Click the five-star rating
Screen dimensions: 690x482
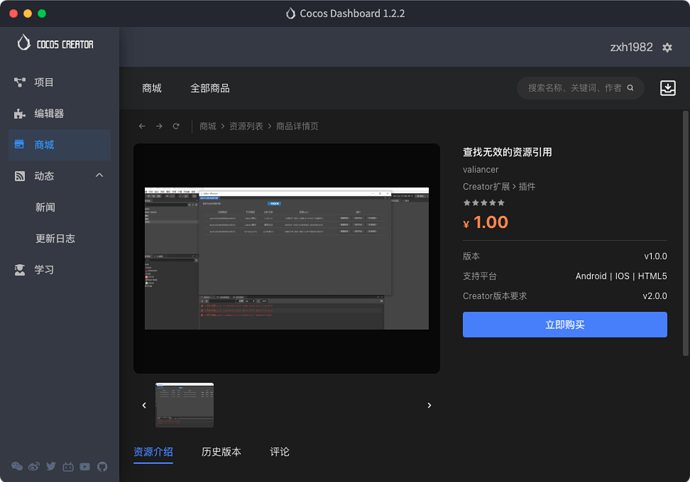[x=484, y=203]
